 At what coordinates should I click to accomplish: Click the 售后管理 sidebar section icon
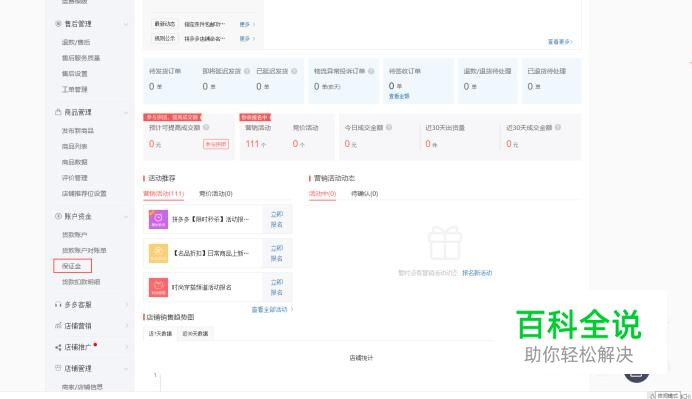point(58,24)
